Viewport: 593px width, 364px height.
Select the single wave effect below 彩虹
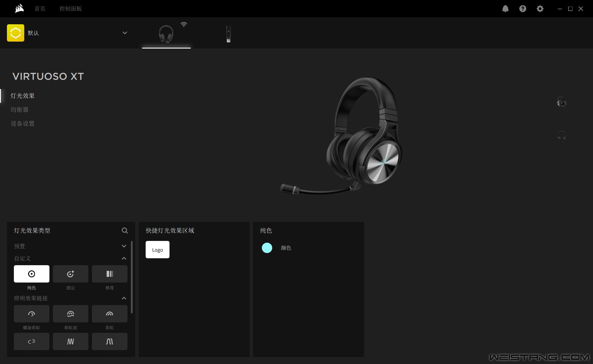point(110,341)
